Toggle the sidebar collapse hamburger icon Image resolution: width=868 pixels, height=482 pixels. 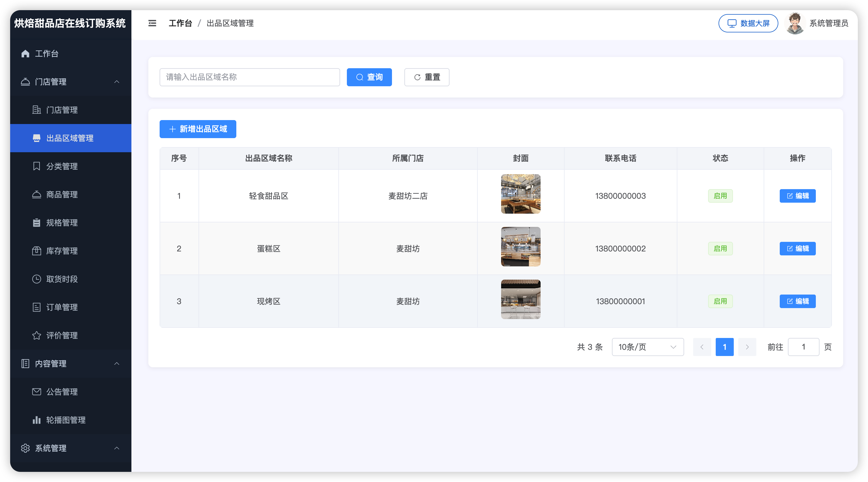[152, 23]
